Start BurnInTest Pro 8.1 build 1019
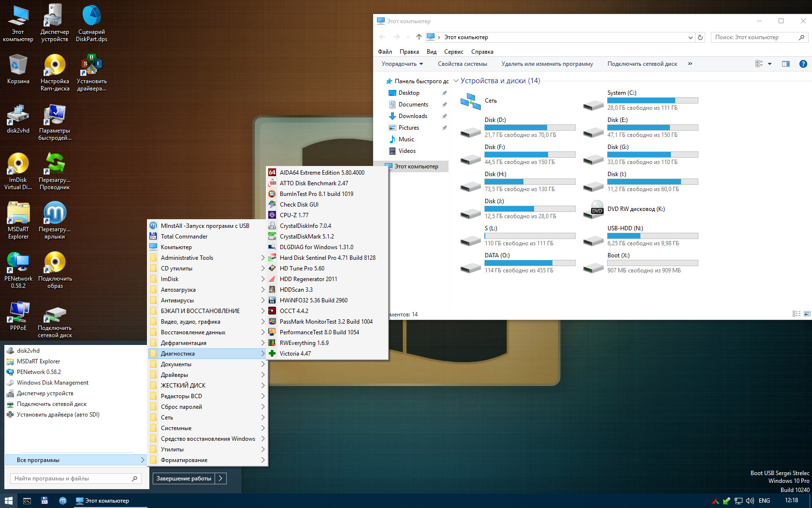 327,194
